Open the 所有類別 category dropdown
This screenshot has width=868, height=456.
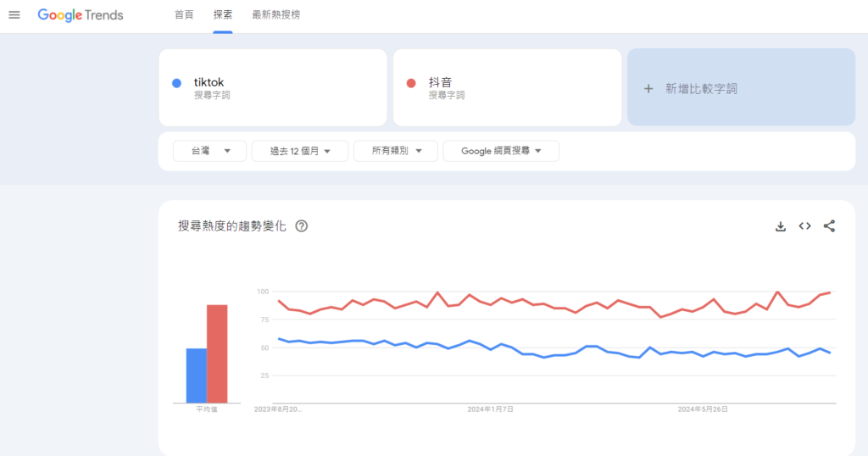[396, 151]
